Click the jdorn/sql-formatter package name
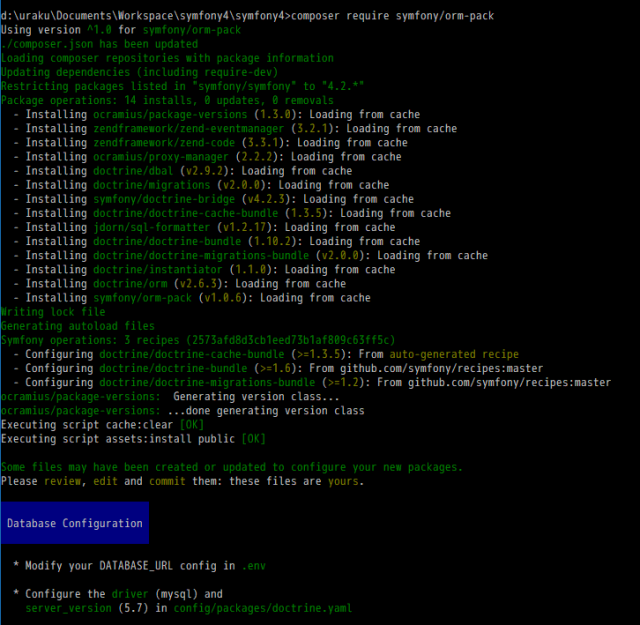640x625 pixels. (x=155, y=227)
